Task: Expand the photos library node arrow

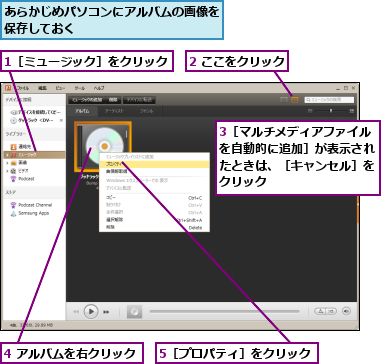Action: click(7, 163)
